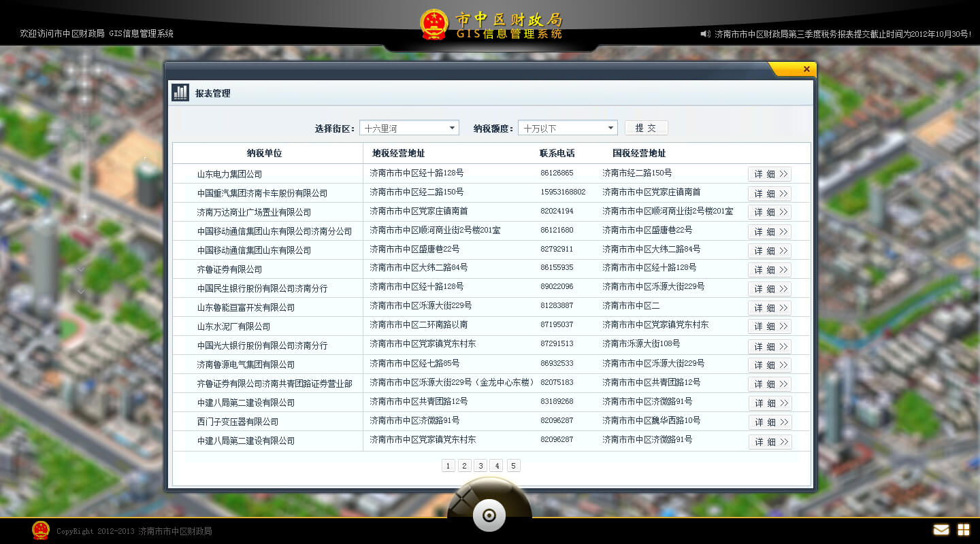Go to page 4 of the table
Image resolution: width=980 pixels, height=544 pixels.
coord(497,466)
